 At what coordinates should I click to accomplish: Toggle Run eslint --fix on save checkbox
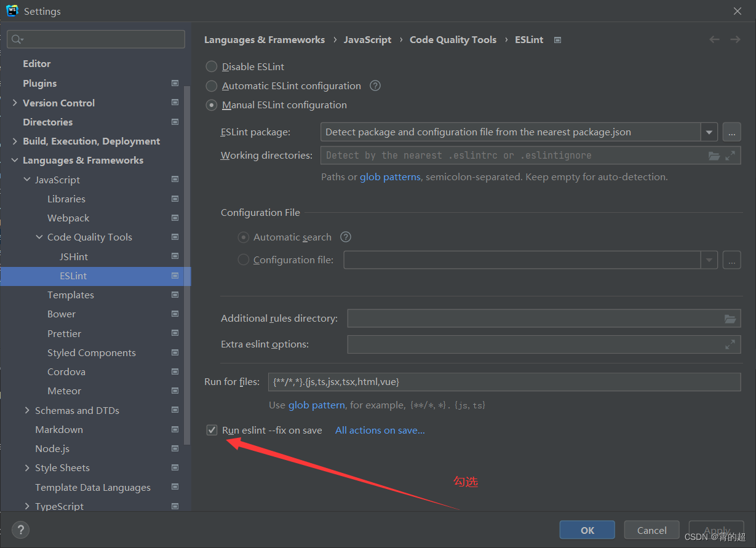click(212, 430)
